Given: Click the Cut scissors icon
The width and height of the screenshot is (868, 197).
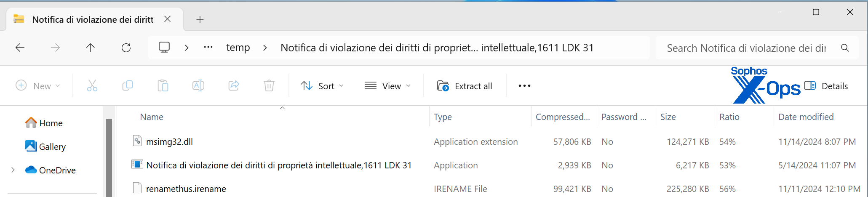Looking at the screenshot, I should coord(92,86).
